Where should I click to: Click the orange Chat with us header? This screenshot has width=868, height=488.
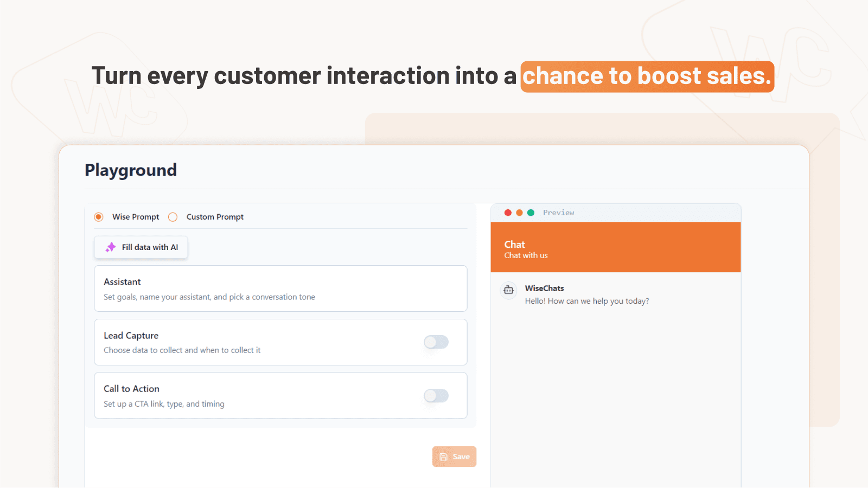click(616, 247)
